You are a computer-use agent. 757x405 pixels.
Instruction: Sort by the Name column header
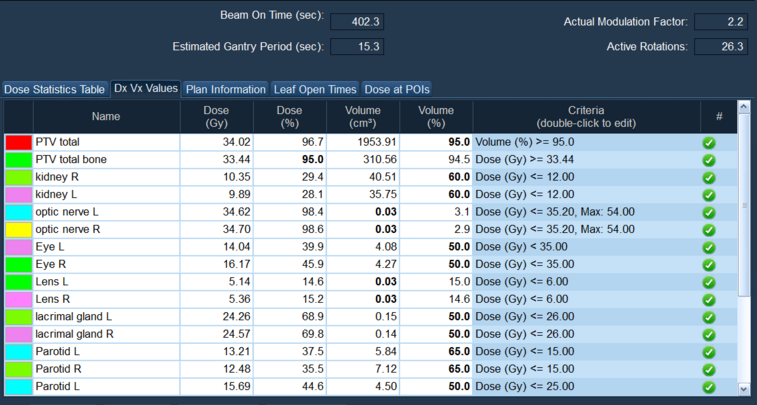tap(105, 117)
